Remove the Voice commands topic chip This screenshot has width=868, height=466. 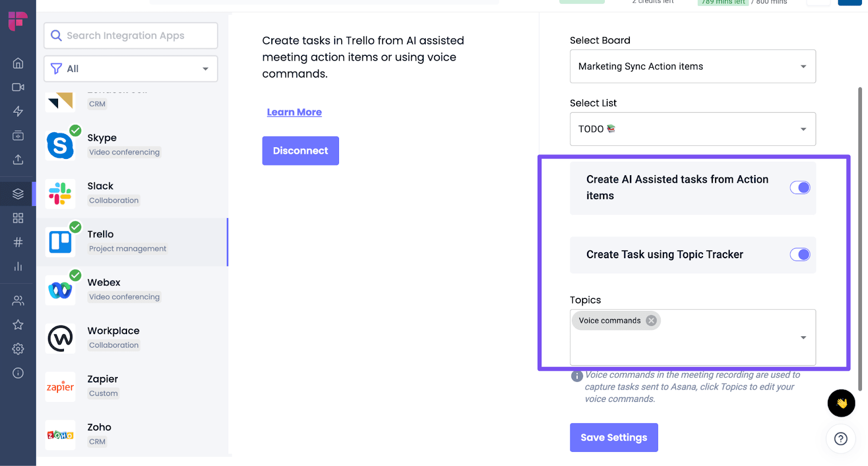point(652,321)
